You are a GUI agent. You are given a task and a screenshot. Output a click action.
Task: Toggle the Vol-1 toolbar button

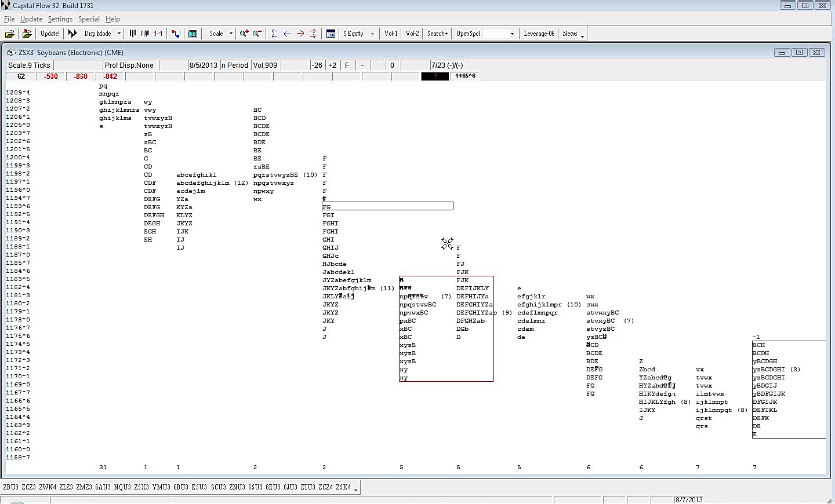pyautogui.click(x=391, y=34)
